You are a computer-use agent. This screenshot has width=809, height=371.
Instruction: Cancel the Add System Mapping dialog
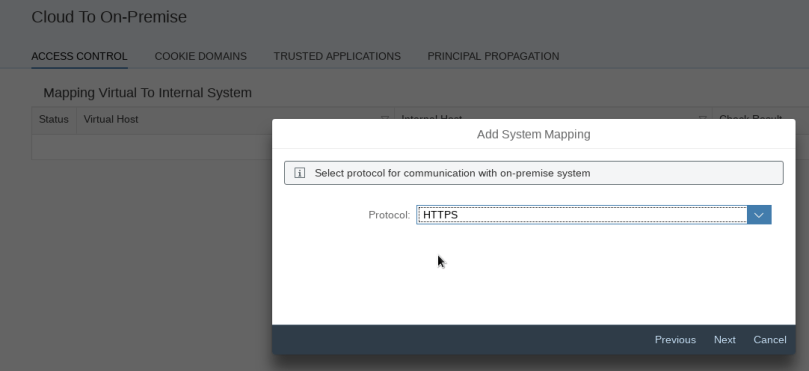coord(770,340)
